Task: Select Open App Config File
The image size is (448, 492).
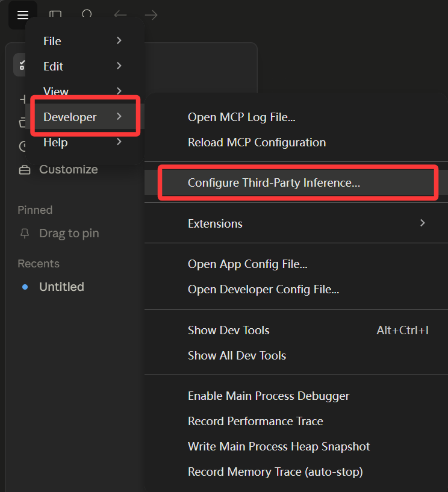Action: (247, 264)
